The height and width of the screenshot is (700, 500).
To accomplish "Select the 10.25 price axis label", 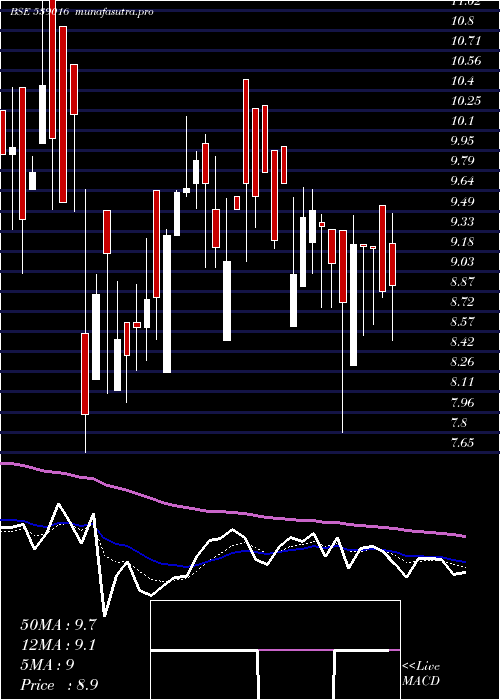I will point(466,101).
